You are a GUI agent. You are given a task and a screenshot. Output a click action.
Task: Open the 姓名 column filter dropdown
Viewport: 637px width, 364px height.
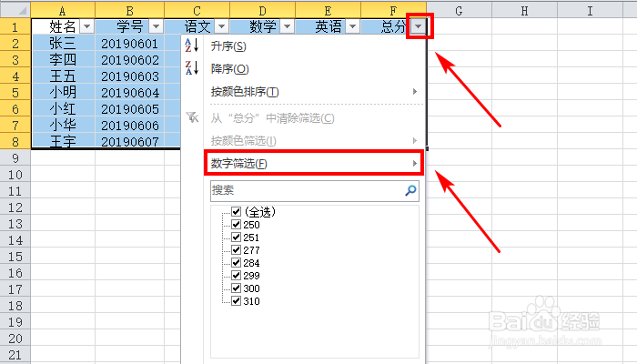tap(86, 26)
